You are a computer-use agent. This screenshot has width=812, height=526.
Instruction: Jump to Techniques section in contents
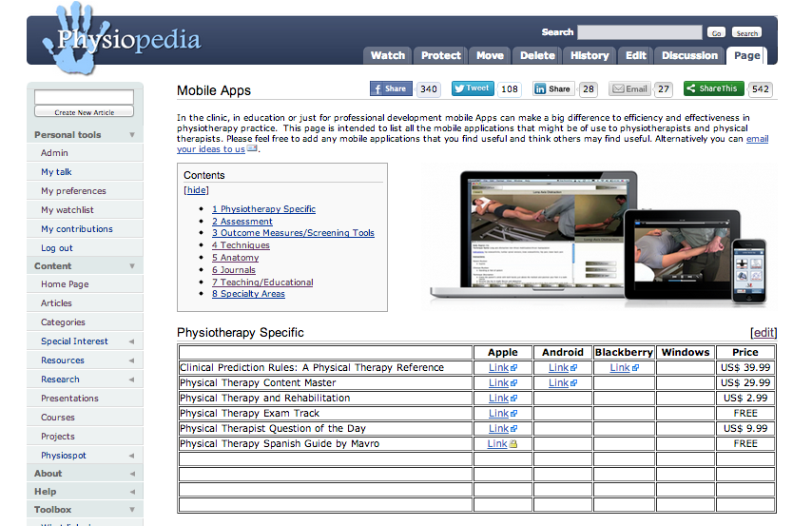click(x=241, y=245)
